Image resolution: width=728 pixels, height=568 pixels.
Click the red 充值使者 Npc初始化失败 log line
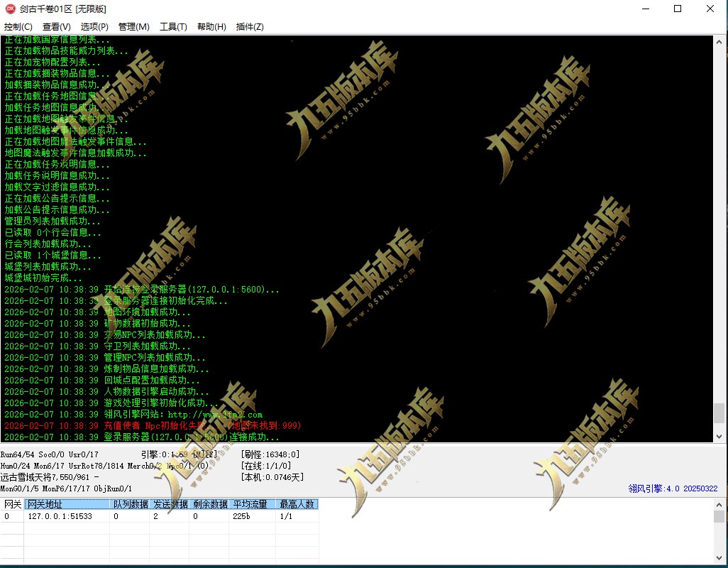coord(153,425)
